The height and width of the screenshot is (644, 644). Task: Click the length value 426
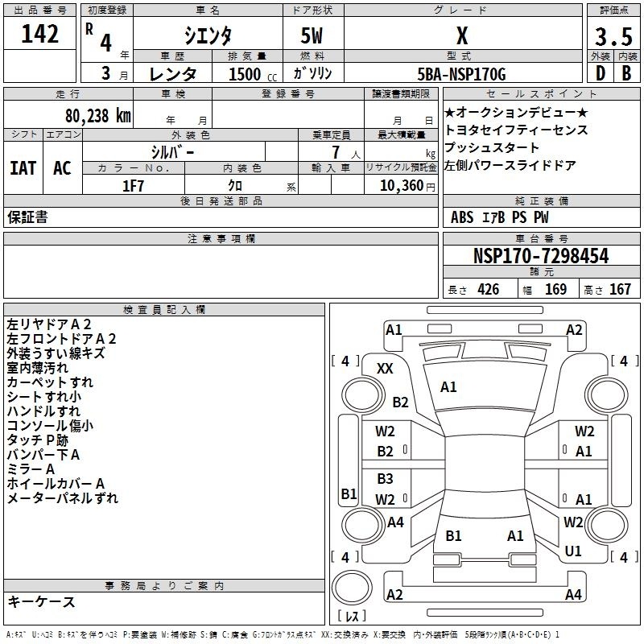pyautogui.click(x=489, y=289)
